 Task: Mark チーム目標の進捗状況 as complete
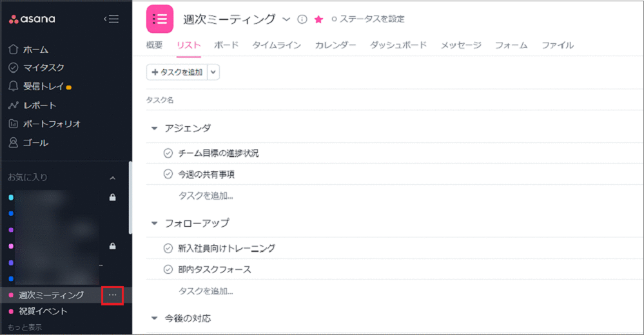168,153
